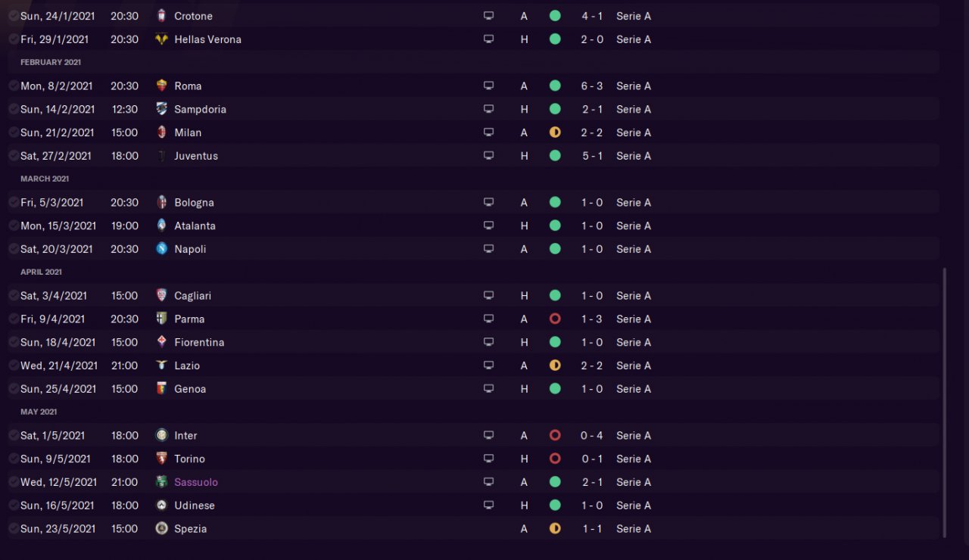This screenshot has height=560, width=969.
Task: Click the Inter club badge
Action: [x=161, y=435]
